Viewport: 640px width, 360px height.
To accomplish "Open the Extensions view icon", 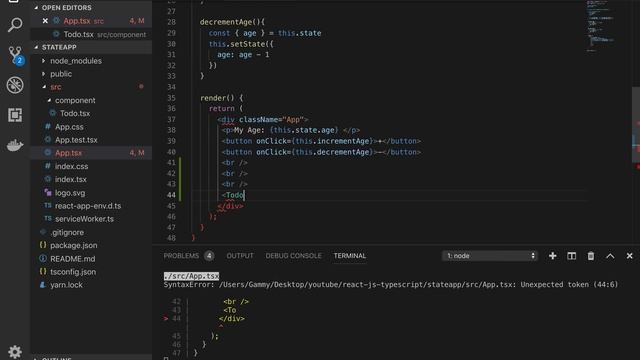I will [15, 115].
